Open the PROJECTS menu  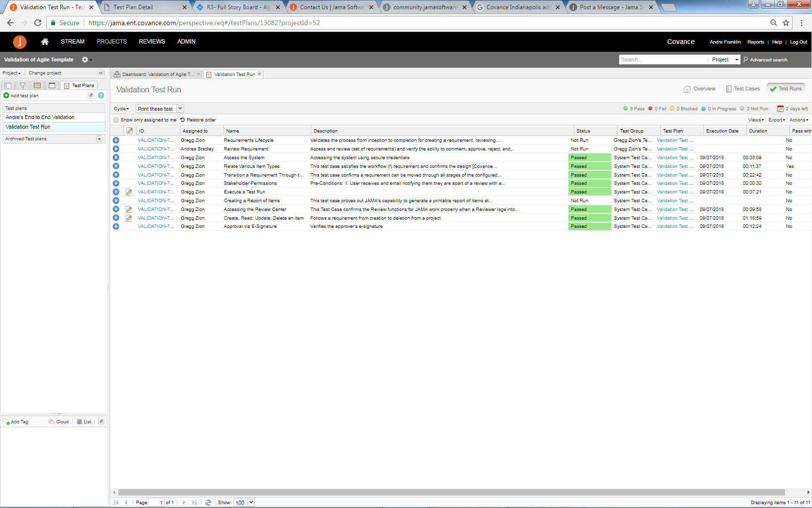[112, 42]
